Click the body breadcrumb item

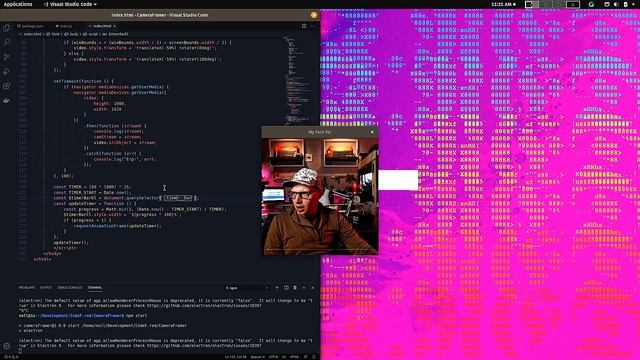[71, 34]
